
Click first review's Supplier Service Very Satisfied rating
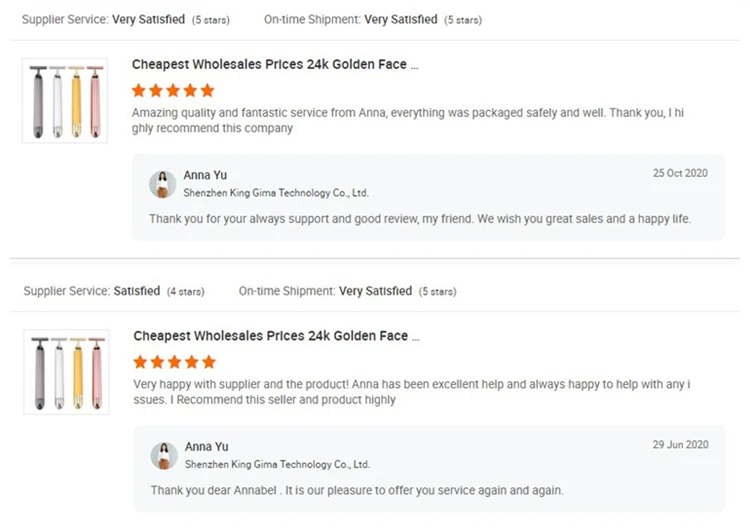point(148,19)
